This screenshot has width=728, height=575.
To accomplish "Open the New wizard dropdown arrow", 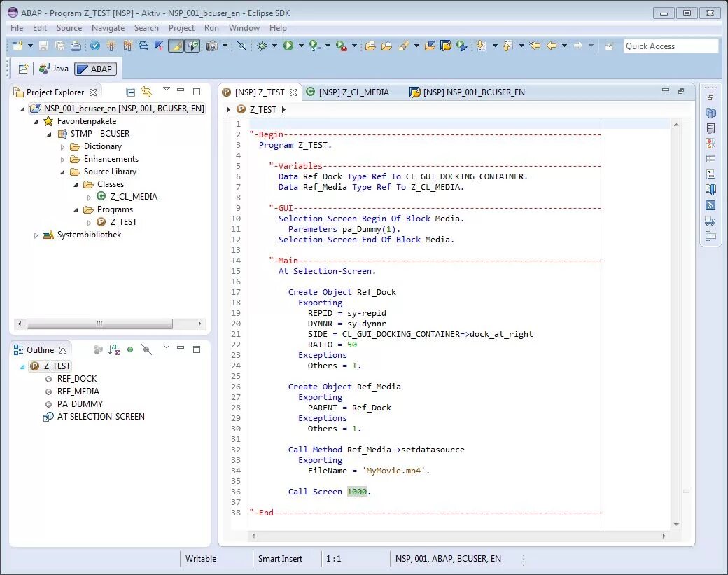I will [x=30, y=46].
